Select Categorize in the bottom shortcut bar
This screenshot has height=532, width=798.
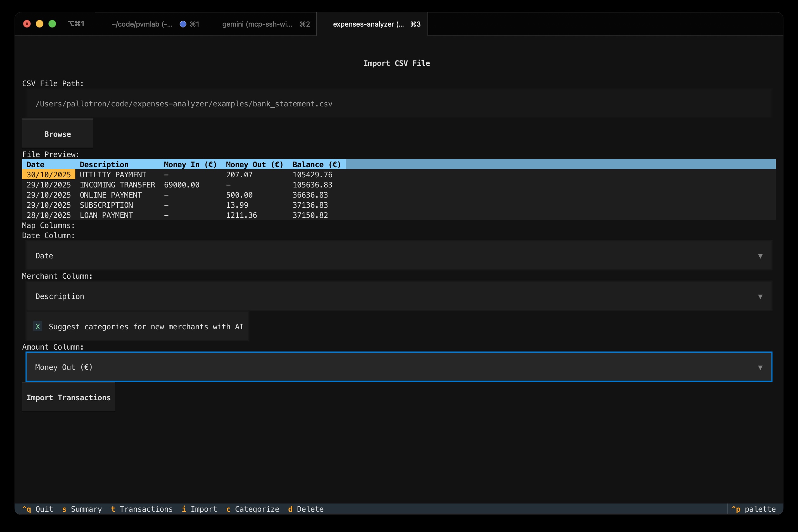tap(253, 509)
